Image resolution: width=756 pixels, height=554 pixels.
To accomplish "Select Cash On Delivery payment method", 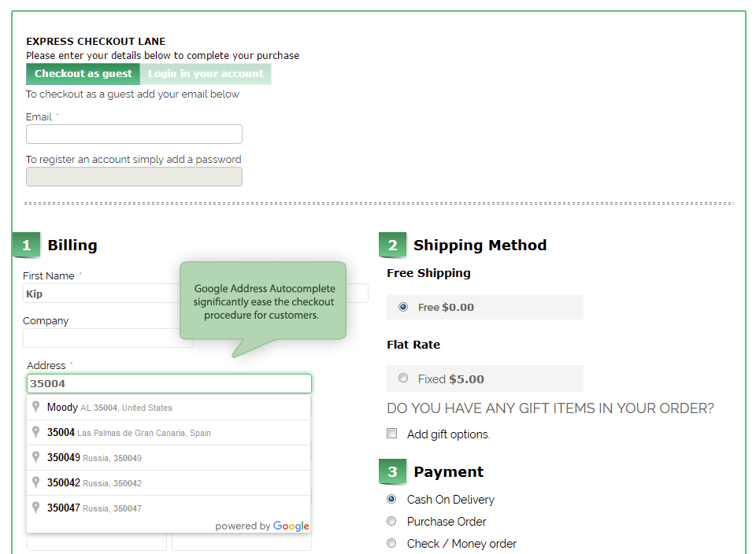I will [391, 499].
